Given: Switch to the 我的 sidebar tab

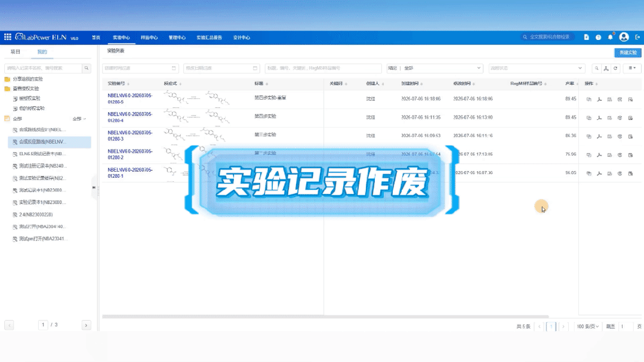Looking at the screenshot, I should [x=42, y=52].
